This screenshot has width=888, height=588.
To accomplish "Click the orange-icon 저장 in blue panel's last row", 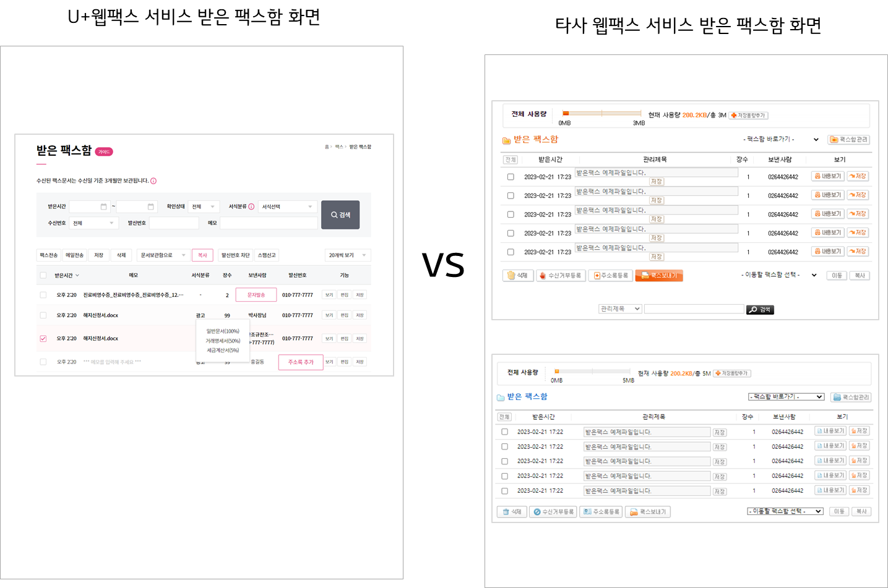I will click(x=859, y=490).
